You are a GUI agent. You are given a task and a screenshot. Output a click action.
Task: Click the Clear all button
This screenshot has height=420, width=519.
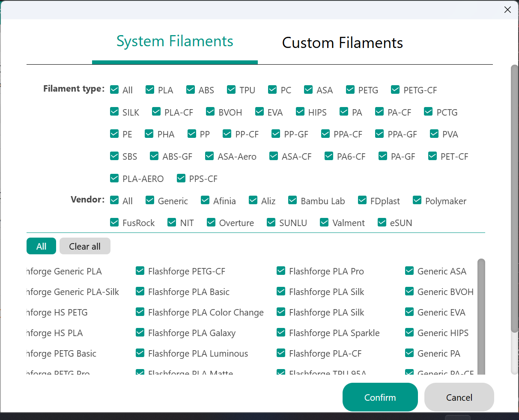pos(85,246)
